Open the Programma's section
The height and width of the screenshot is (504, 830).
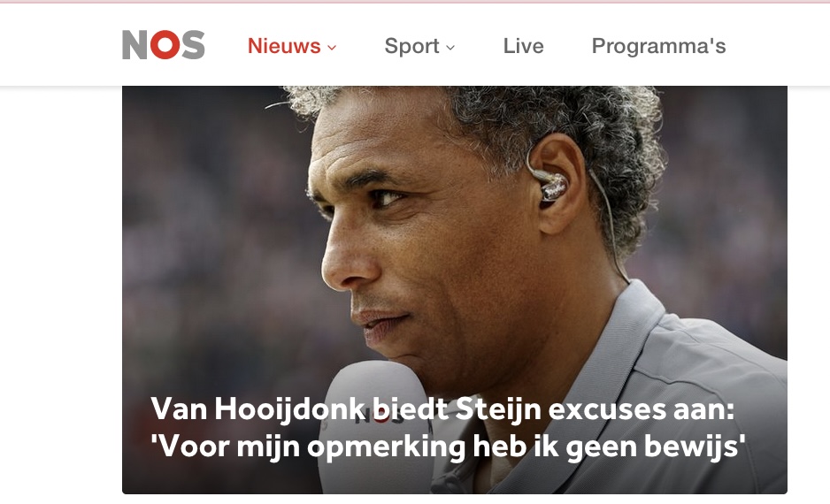pos(658,46)
